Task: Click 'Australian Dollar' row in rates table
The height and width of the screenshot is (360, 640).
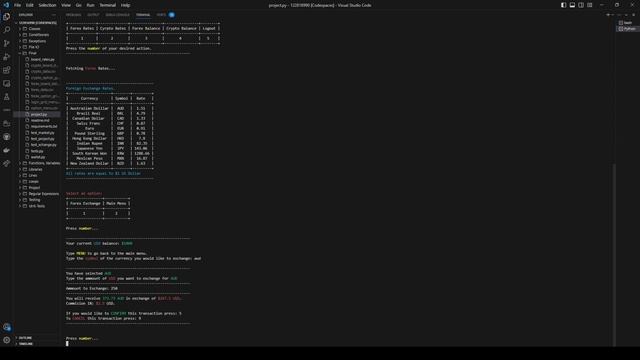Action: click(110, 109)
